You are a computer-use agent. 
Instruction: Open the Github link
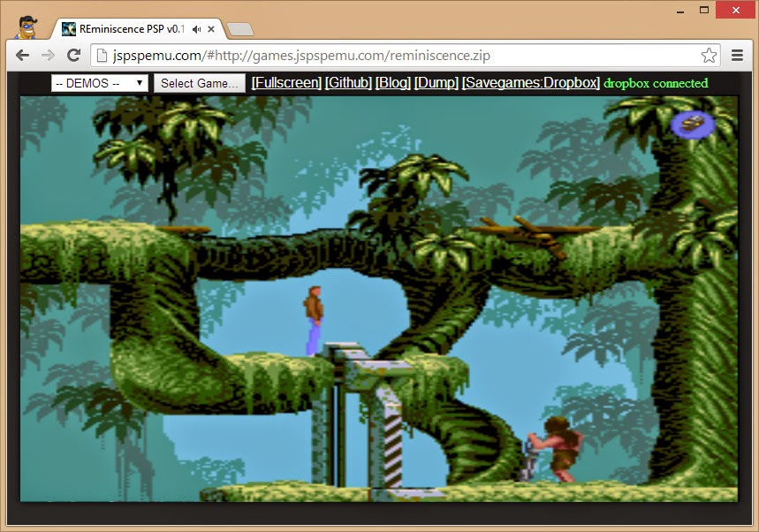point(348,83)
